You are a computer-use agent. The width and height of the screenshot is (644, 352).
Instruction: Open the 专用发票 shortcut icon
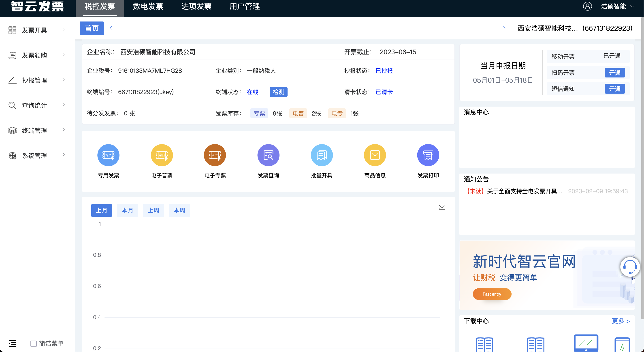(108, 155)
